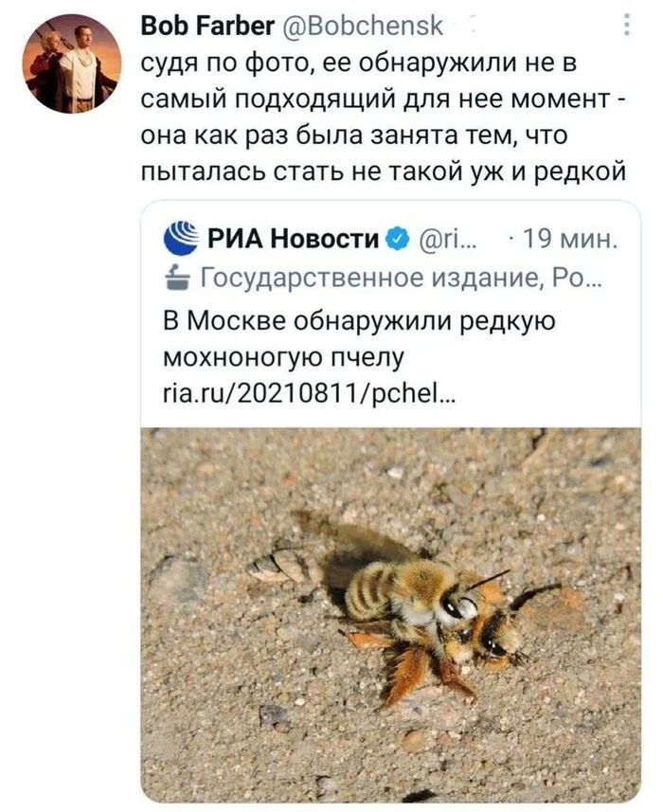Click the state media podium icon

click(176, 278)
